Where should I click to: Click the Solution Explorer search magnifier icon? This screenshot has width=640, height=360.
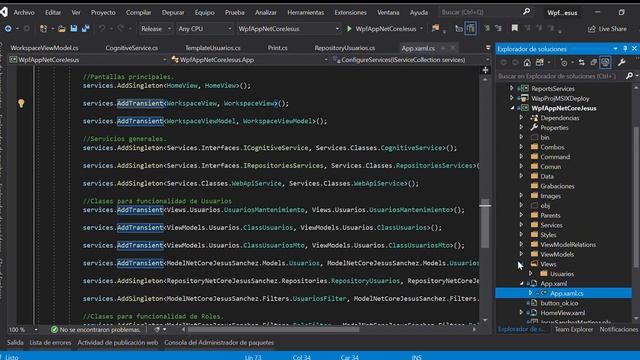[x=629, y=76]
